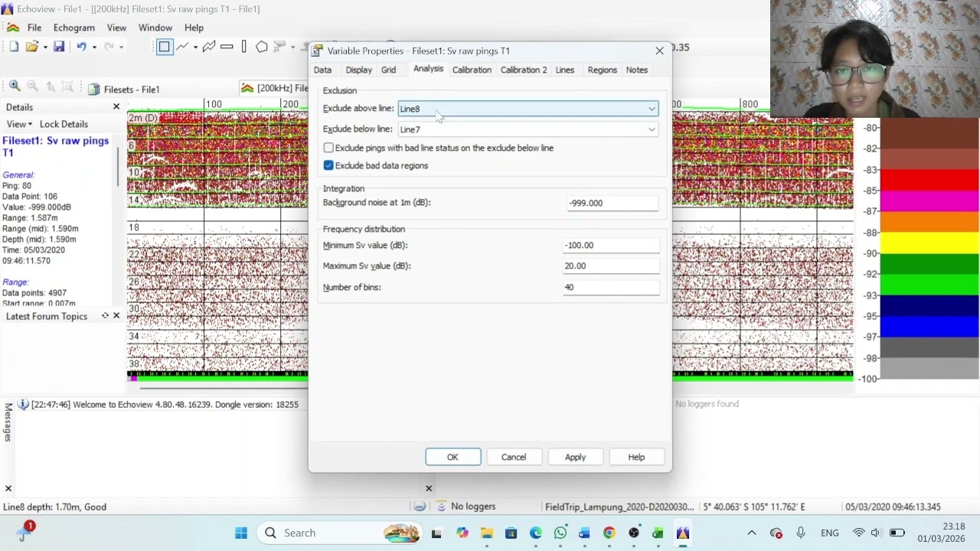Image resolution: width=980 pixels, height=551 pixels.
Task: Close the Details panel
Action: point(116,107)
